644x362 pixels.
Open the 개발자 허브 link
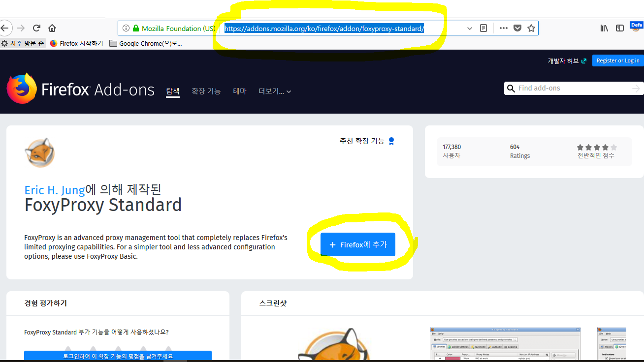click(x=567, y=60)
